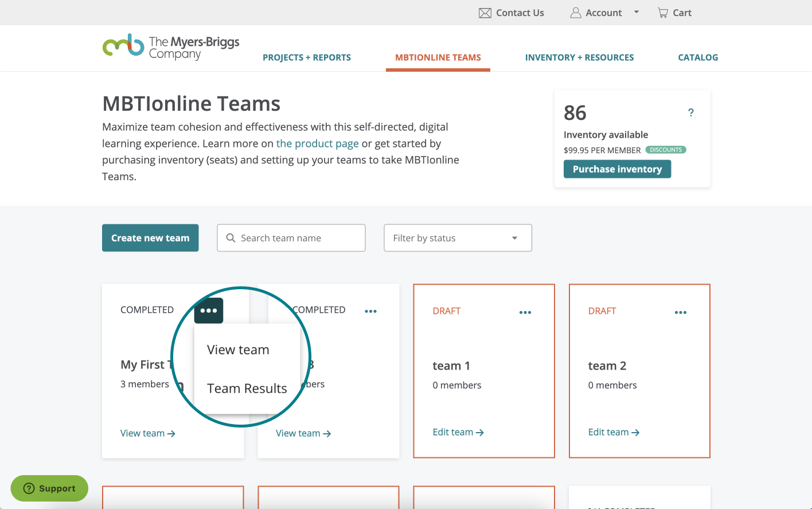Click the magnifier icon in the search field
This screenshot has height=509, width=812.
(x=231, y=238)
